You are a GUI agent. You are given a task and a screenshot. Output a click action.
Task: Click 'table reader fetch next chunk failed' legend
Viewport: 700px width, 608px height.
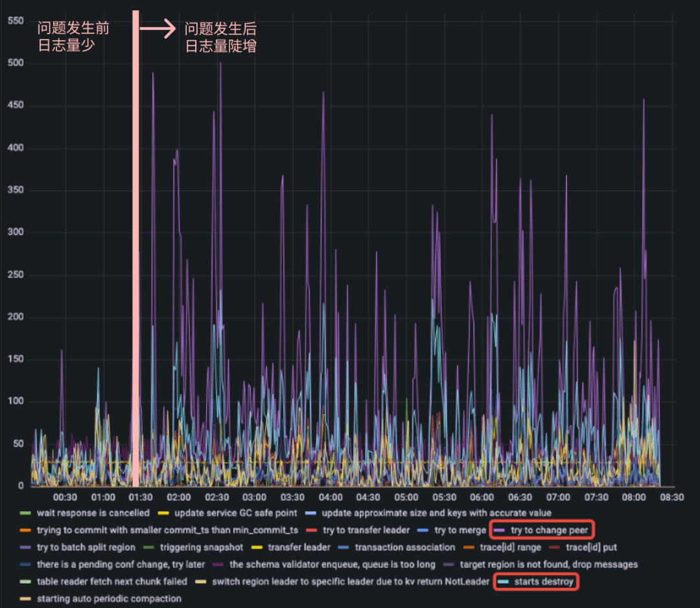[111, 581]
